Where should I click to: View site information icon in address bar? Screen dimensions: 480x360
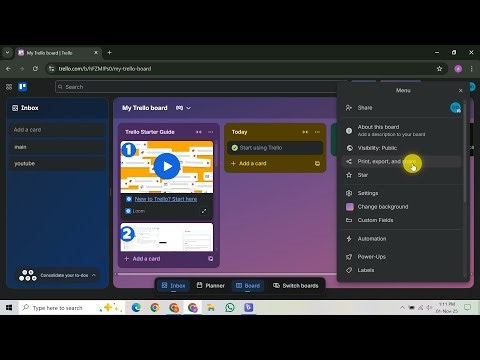click(x=51, y=69)
